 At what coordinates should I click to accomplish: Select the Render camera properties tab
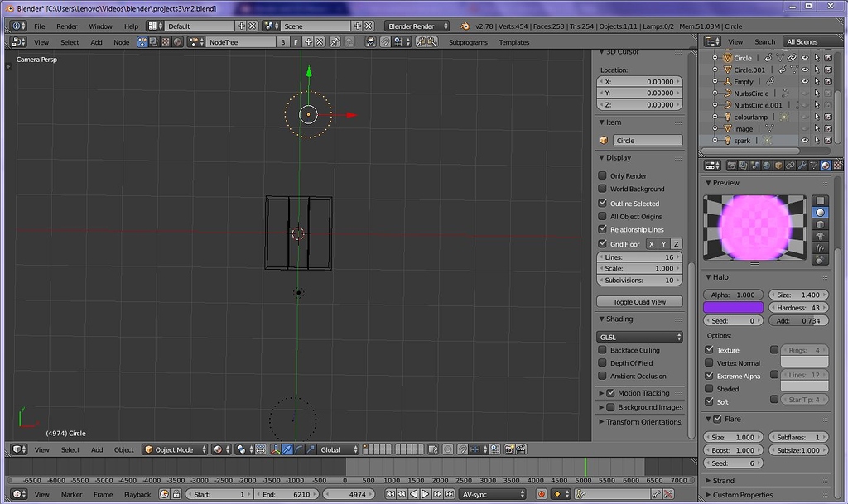coord(731,165)
